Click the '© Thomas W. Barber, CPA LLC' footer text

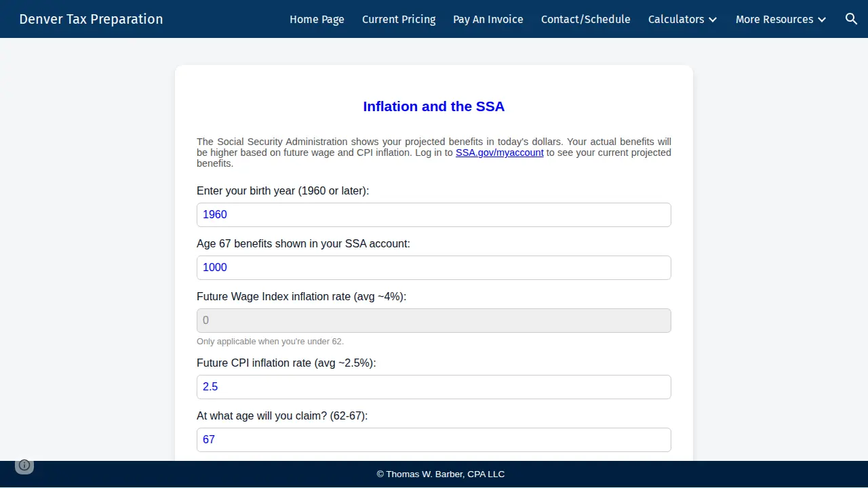click(x=441, y=474)
